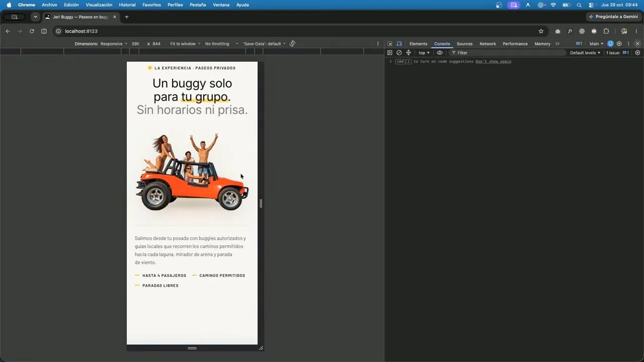Image resolution: width=644 pixels, height=362 pixels.
Task: Clear the console with the ban icon
Action: 399,53
